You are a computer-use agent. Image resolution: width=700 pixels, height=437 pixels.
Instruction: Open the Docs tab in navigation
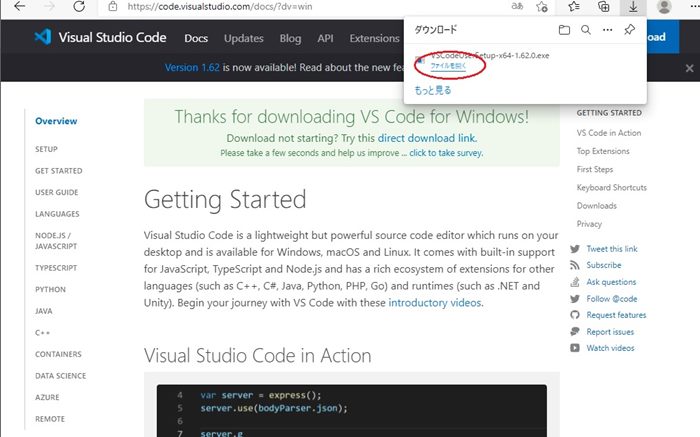[196, 38]
